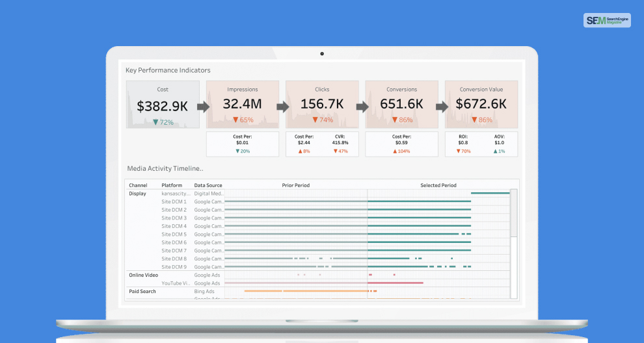Viewport: 644px width, 343px height.
Task: Select the Clicks 156.7K KPI card
Action: [x=322, y=105]
